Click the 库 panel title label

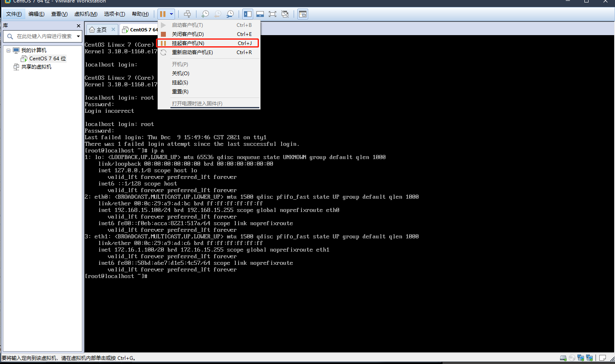5,26
